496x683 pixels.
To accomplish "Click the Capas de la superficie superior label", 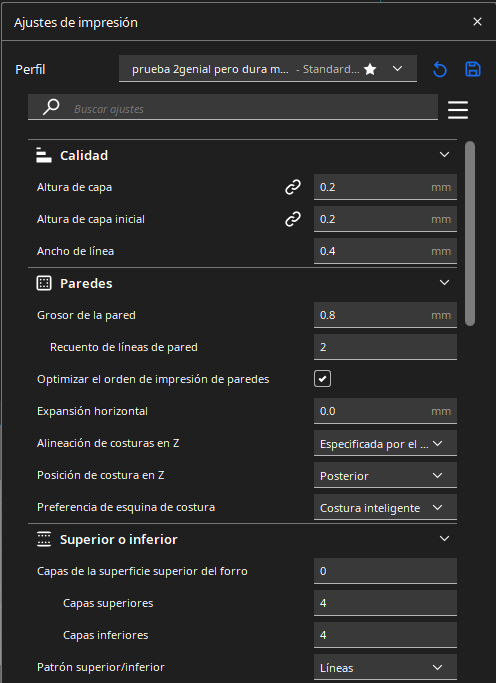I will tap(142, 571).
